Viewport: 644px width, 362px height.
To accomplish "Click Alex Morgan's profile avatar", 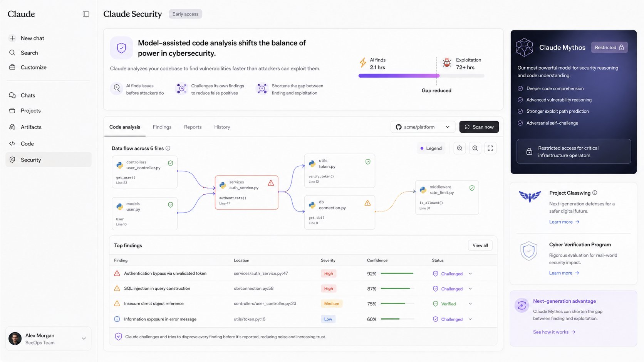I will tap(15, 339).
